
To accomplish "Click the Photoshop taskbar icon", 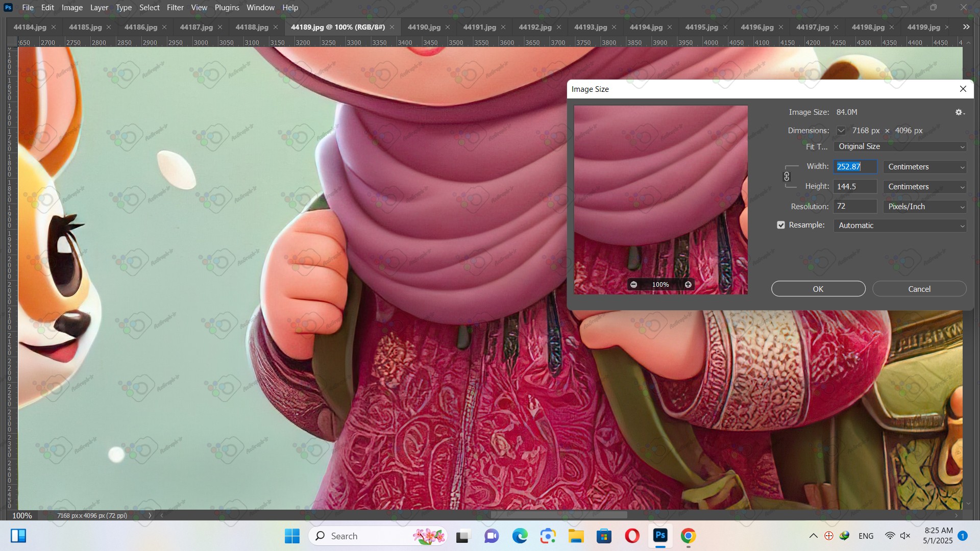I will coord(660,536).
